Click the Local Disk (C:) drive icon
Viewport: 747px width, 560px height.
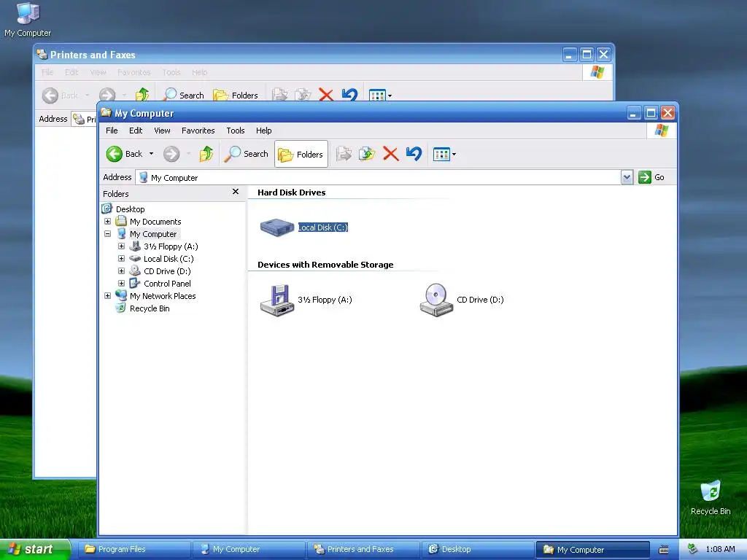(276, 227)
